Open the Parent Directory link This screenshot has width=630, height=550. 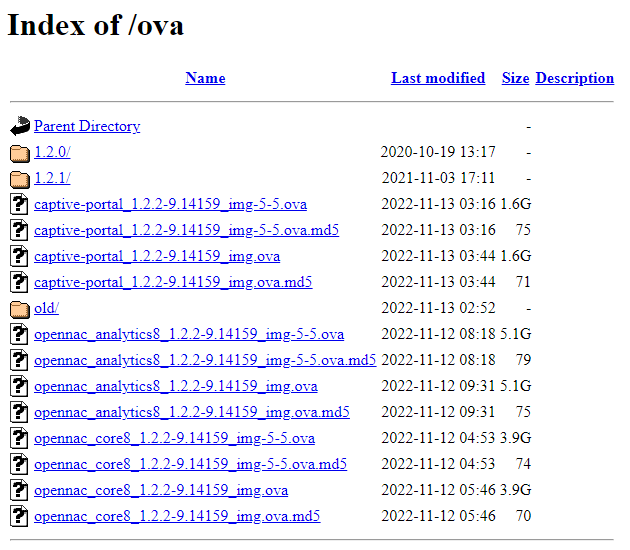[87, 126]
